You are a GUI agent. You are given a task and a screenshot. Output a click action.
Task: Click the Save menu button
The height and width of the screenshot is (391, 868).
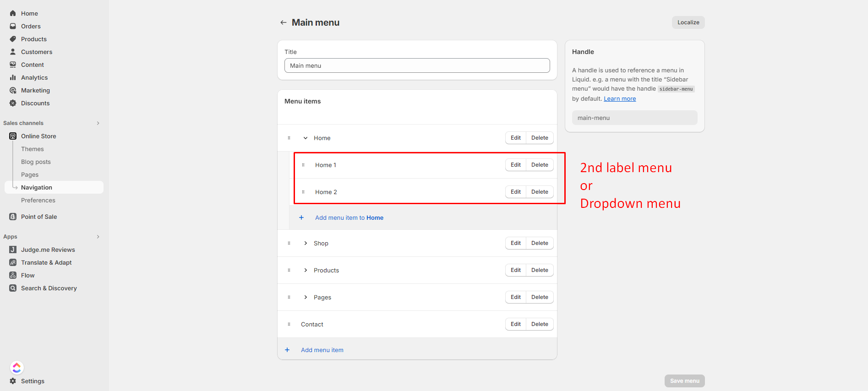click(x=685, y=381)
